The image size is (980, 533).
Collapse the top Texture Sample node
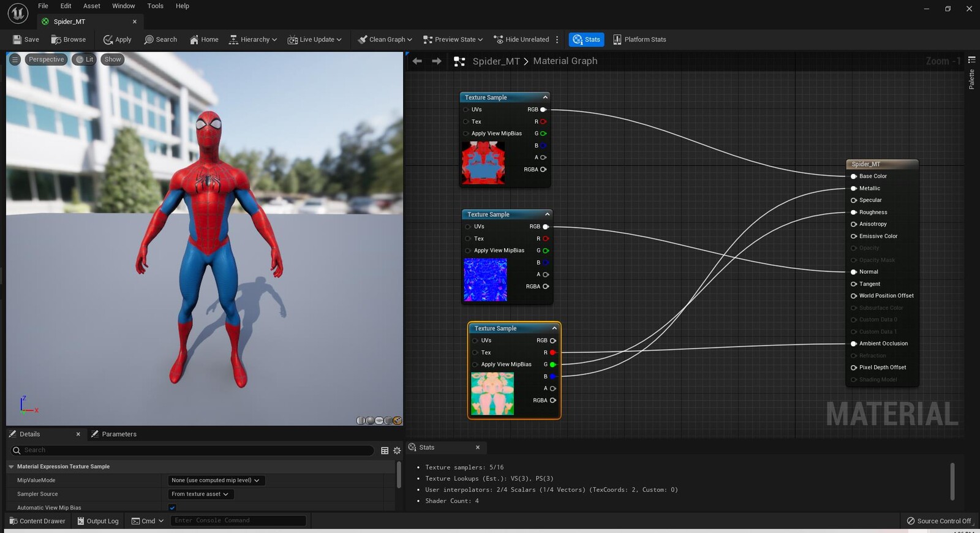545,97
